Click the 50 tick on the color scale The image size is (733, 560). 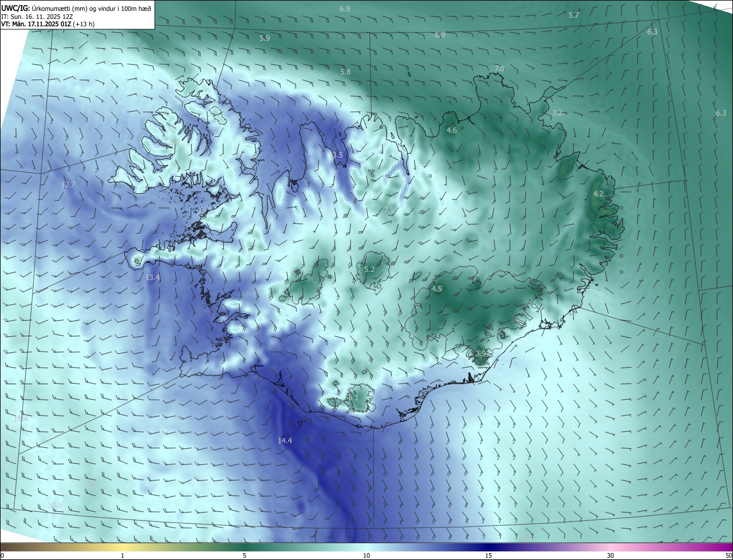tap(728, 556)
